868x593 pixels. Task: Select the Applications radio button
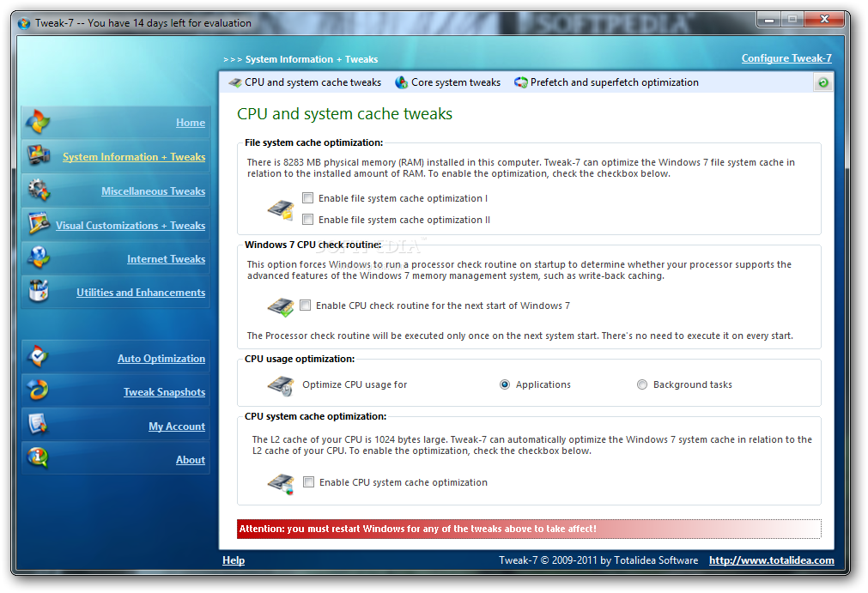pyautogui.click(x=505, y=384)
